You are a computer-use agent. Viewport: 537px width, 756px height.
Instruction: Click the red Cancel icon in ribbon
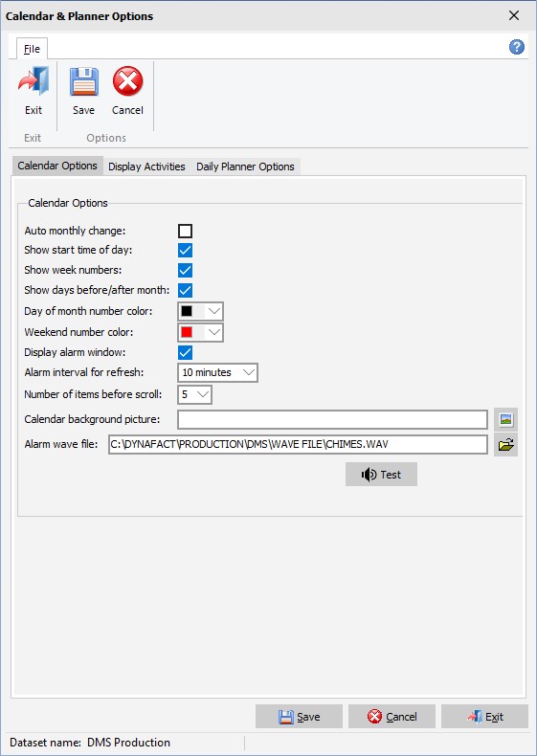(128, 81)
